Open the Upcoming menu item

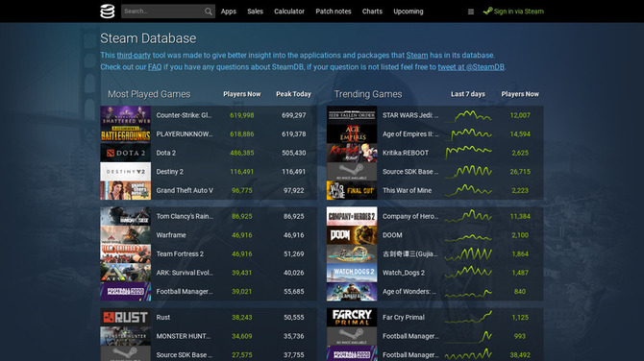409,12
